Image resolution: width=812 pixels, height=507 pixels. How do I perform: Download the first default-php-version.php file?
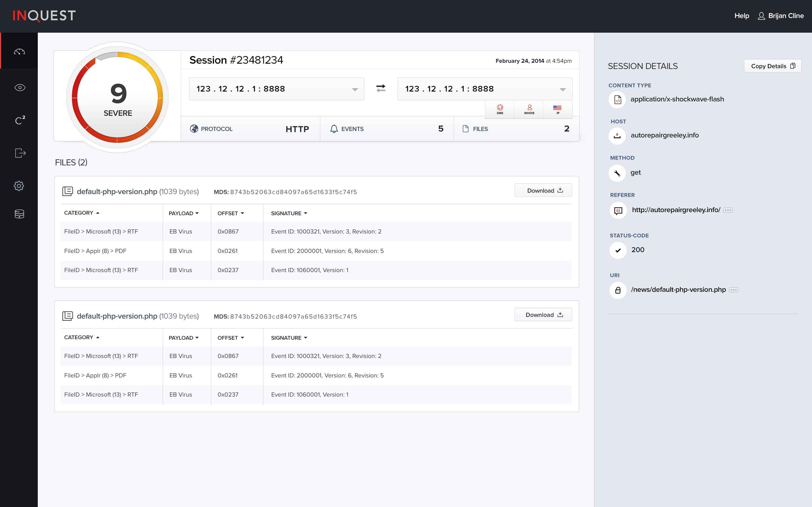[543, 190]
